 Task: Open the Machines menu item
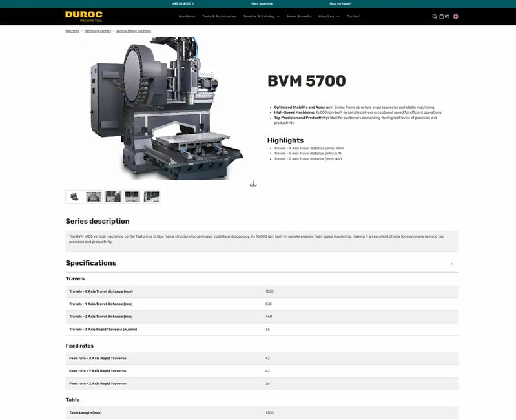(x=187, y=16)
